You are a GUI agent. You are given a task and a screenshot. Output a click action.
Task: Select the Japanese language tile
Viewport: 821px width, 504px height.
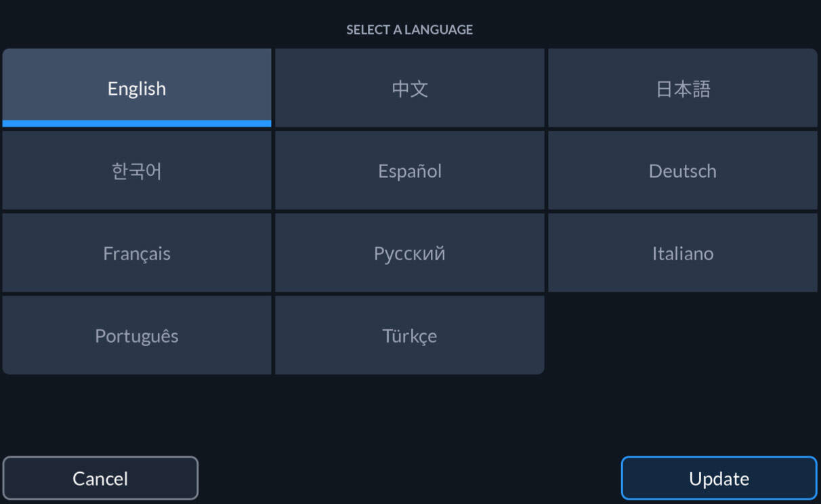[x=683, y=87]
